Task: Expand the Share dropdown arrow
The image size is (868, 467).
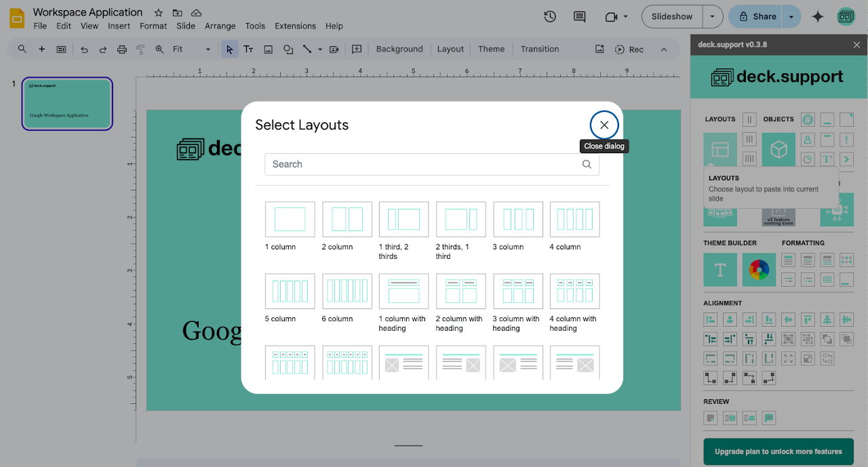Action: click(791, 16)
